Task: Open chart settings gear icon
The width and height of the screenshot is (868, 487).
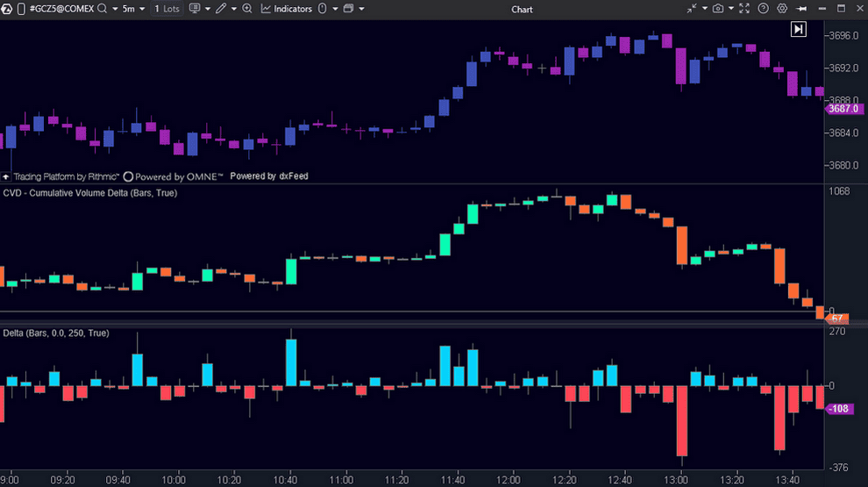Action: [x=782, y=8]
